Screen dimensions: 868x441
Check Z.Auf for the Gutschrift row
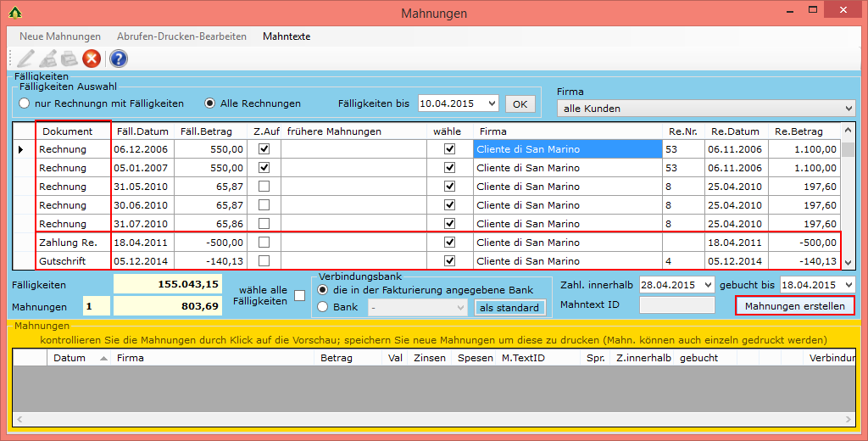click(x=264, y=260)
